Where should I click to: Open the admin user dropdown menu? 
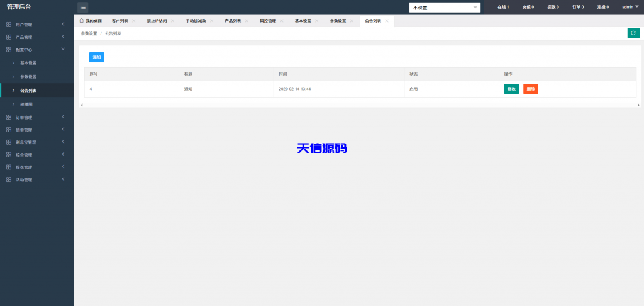pos(630,7)
